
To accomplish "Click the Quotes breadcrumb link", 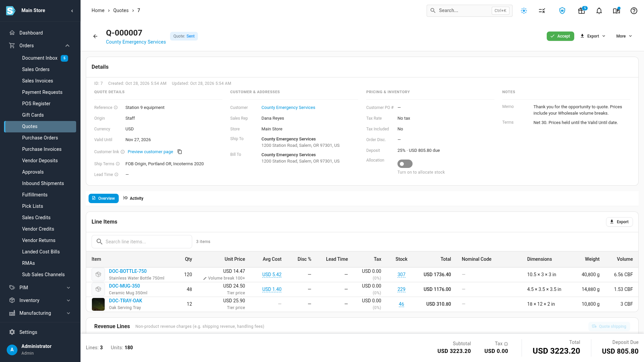I will coord(121,10).
